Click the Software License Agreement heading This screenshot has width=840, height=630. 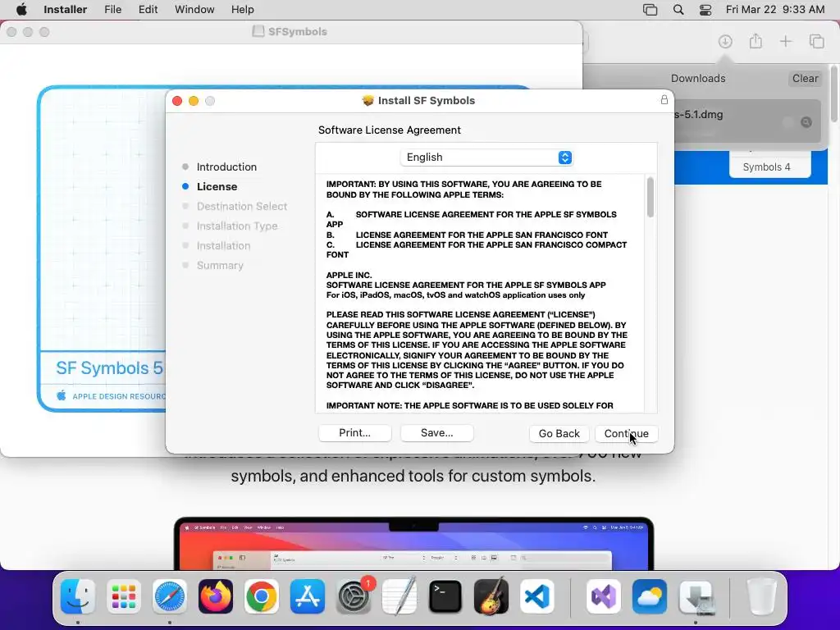(390, 130)
